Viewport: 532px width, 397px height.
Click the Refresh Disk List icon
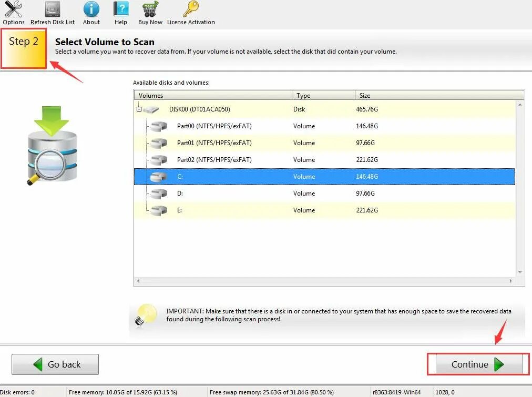coord(53,9)
